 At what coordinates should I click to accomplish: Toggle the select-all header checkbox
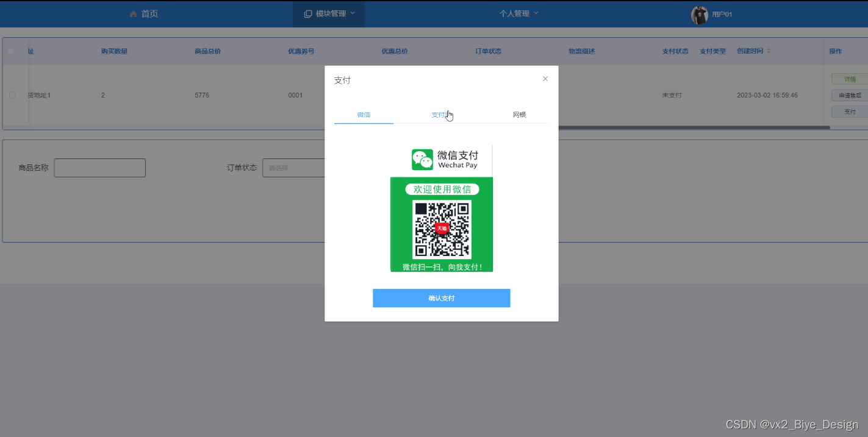(x=10, y=51)
